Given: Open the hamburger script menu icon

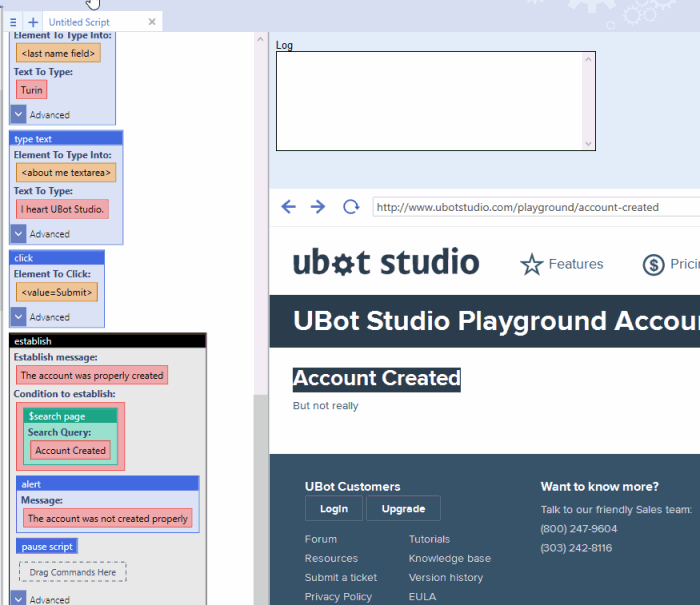Looking at the screenshot, I should [x=13, y=22].
